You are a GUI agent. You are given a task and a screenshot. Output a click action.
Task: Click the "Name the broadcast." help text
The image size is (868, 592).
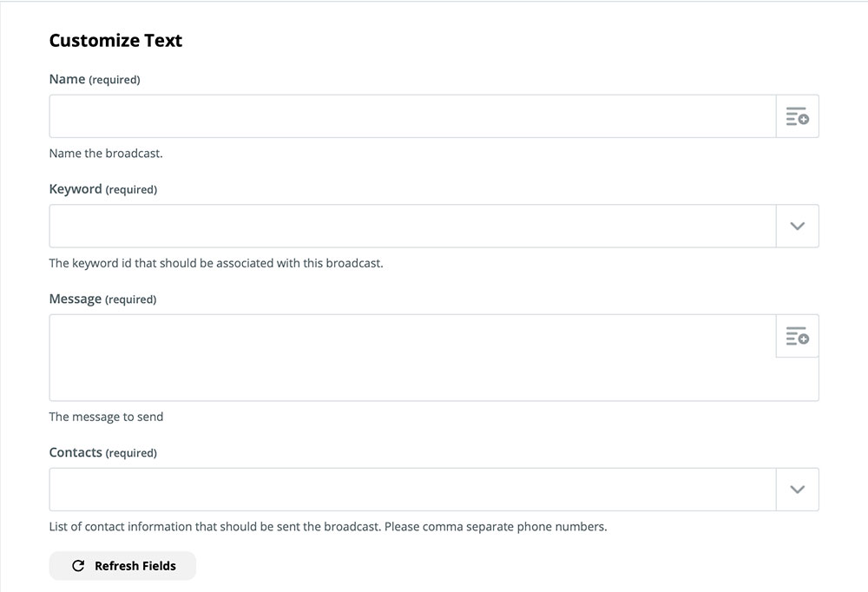point(106,154)
